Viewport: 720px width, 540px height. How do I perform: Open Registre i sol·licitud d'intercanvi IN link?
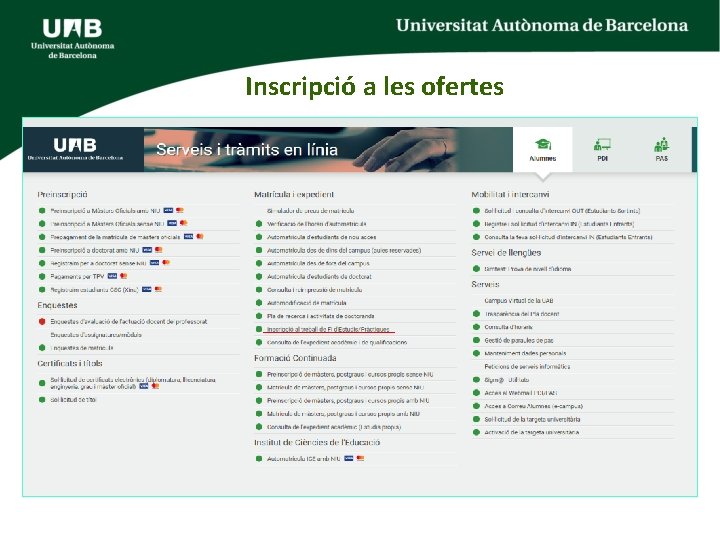point(559,224)
